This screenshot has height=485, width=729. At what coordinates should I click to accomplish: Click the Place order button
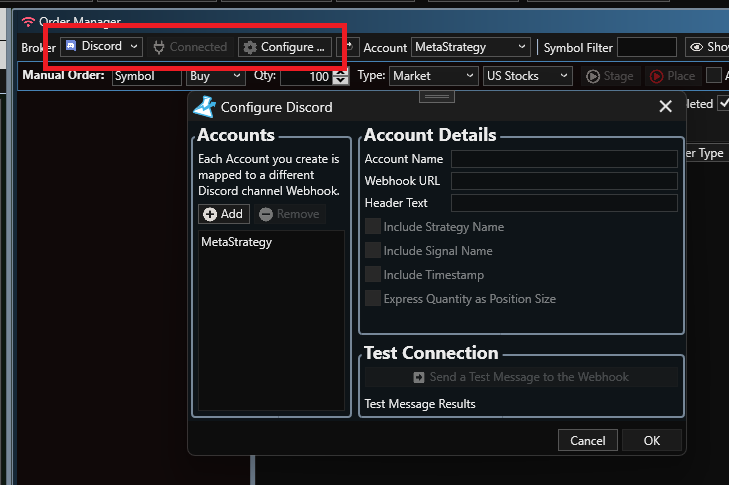pos(672,76)
